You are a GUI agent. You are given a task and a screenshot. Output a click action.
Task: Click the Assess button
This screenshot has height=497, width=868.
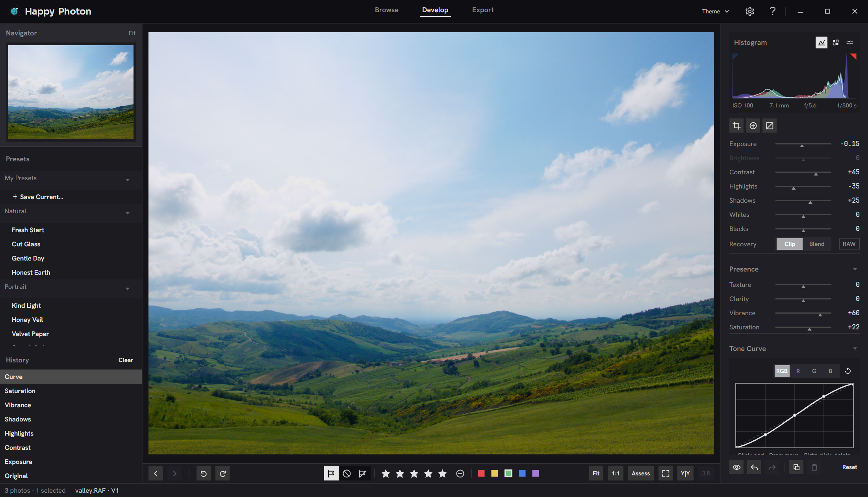click(x=641, y=473)
